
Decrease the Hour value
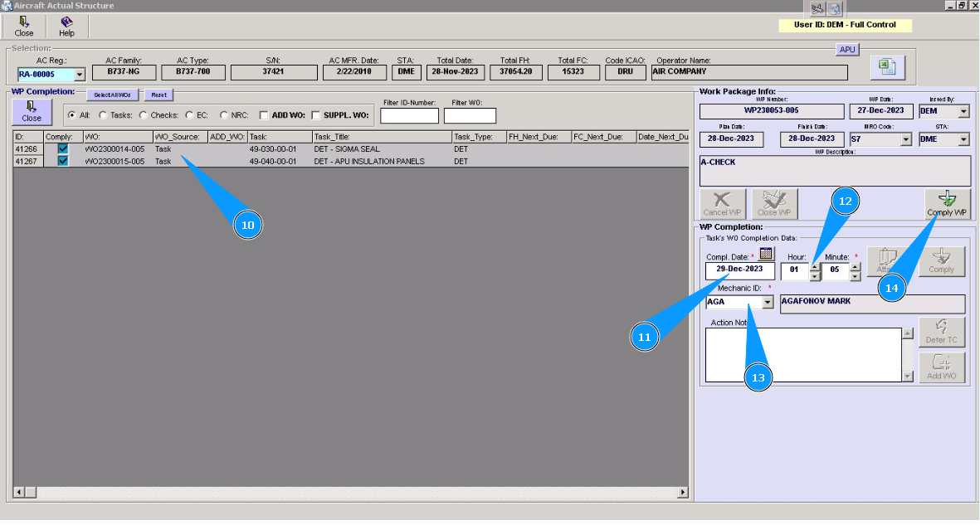814,275
